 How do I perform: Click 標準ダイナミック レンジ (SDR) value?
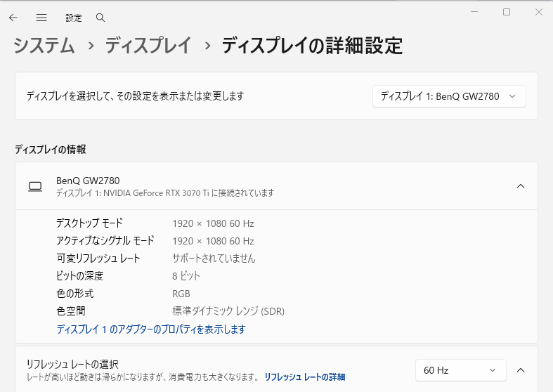coord(228,311)
